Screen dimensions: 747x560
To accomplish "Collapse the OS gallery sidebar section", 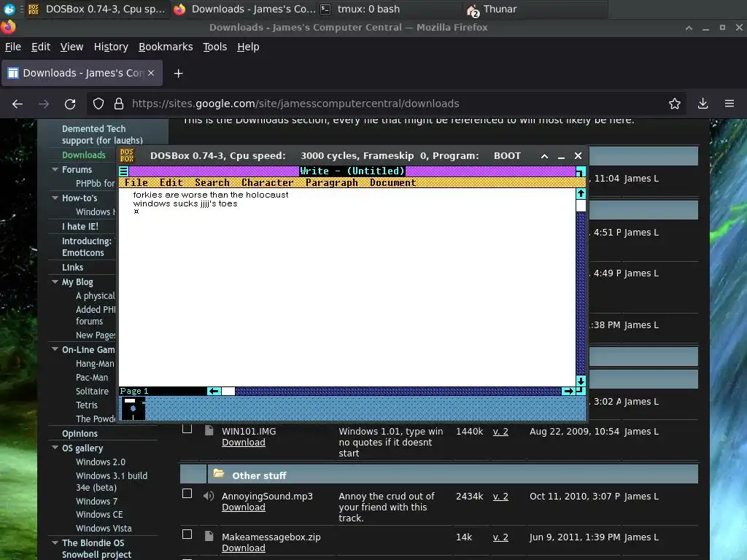I will [55, 448].
